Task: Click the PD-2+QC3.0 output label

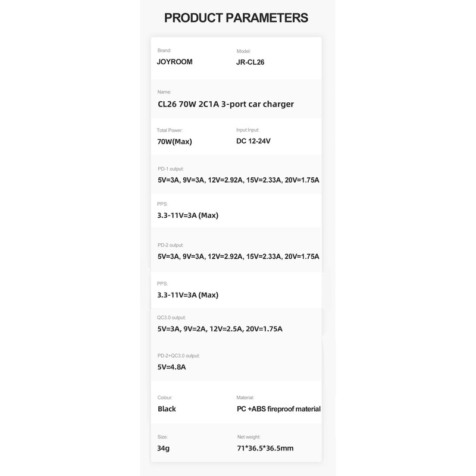Action: tap(178, 355)
